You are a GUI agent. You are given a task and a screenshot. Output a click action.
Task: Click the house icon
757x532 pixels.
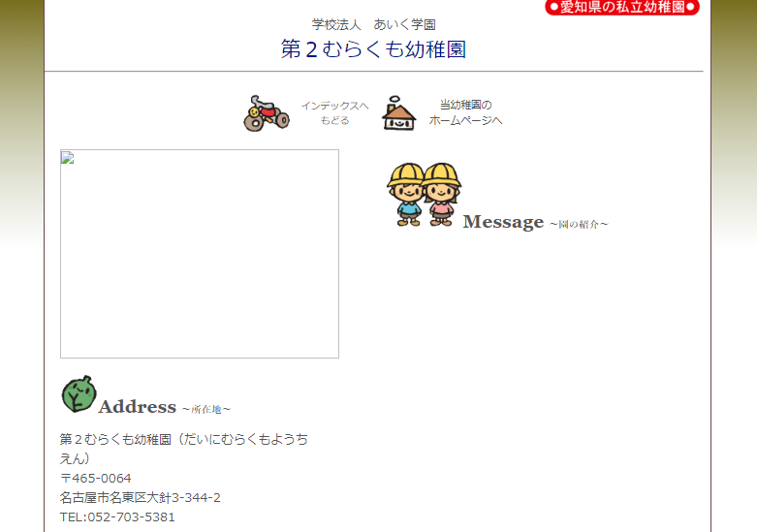click(398, 113)
